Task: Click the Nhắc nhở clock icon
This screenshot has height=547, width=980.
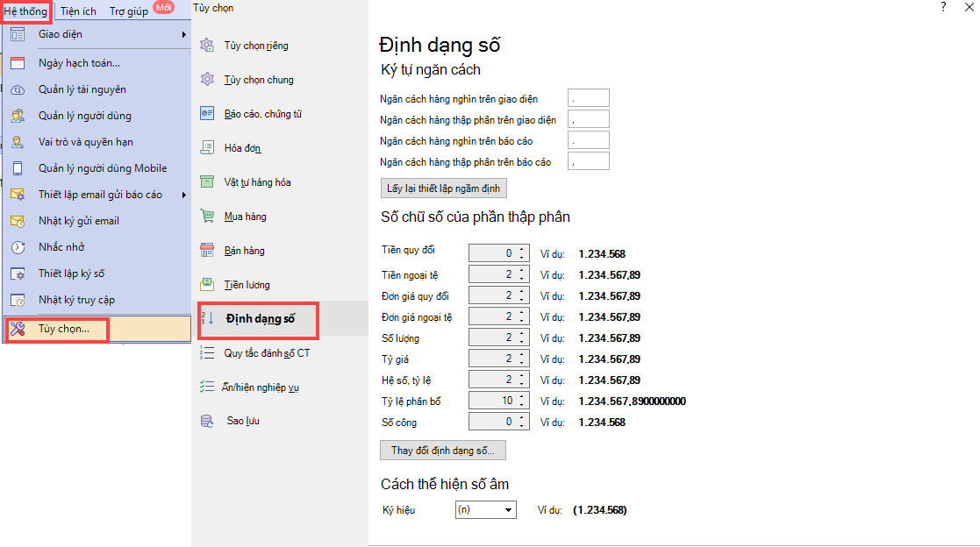Action: click(x=18, y=247)
